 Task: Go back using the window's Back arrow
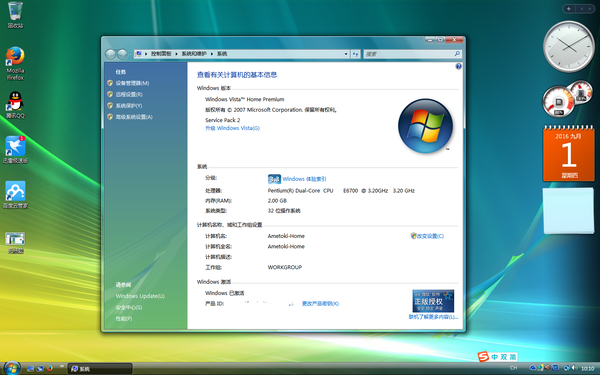coord(110,54)
